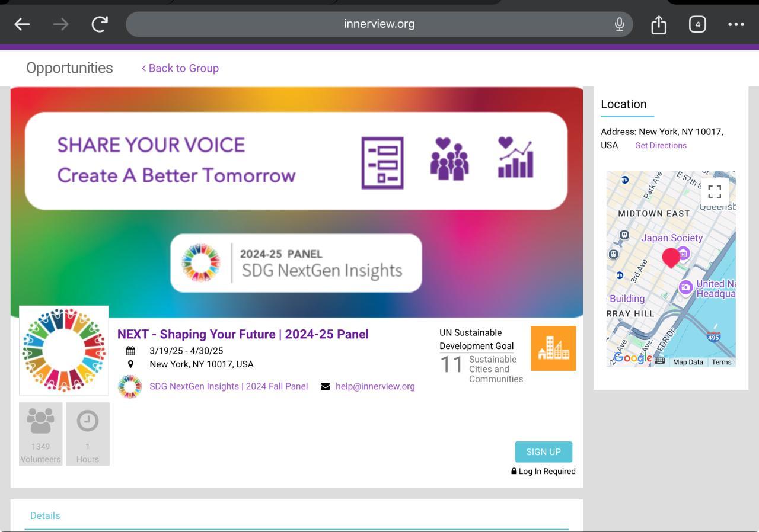This screenshot has height=532, width=759.
Task: Click the 1349 Volunteers tile
Action: click(x=41, y=434)
